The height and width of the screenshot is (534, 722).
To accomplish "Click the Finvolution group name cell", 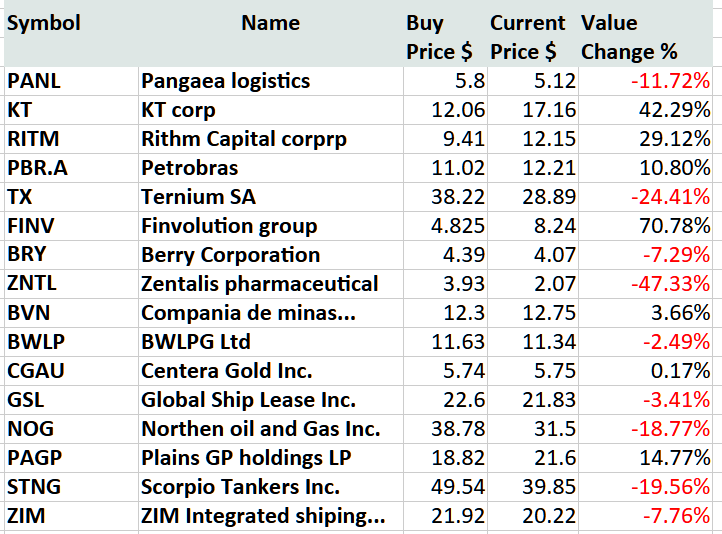I will tap(229, 226).
